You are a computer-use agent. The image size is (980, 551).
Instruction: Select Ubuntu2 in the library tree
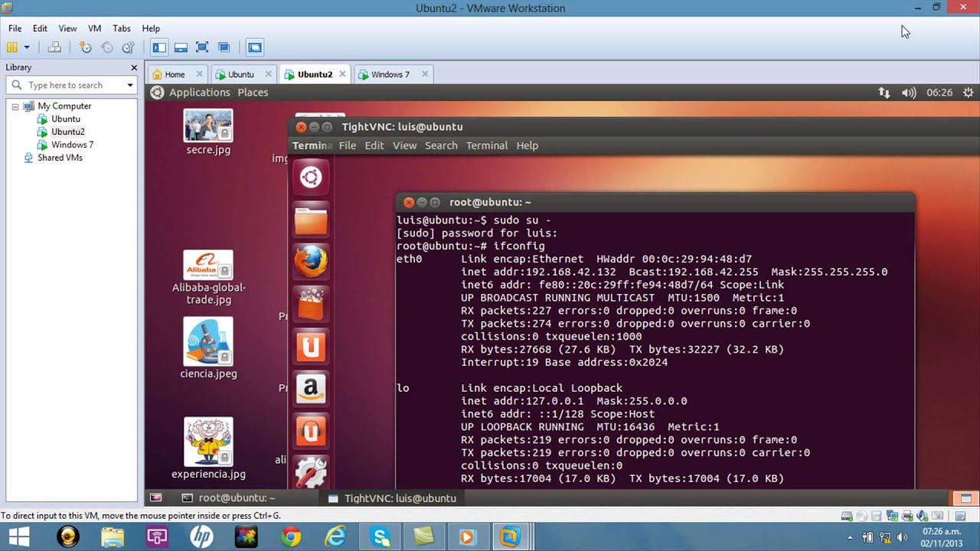[x=67, y=132]
